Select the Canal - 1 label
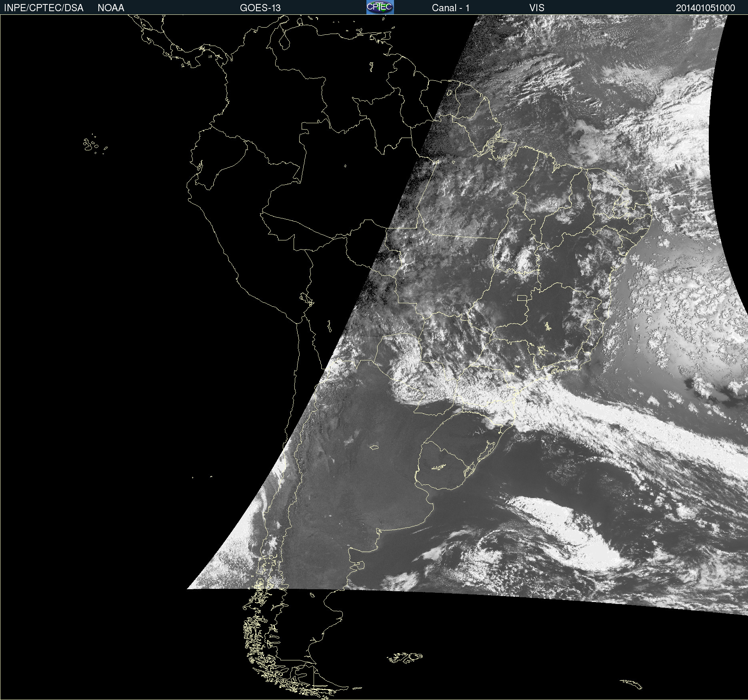748x700 pixels. 451,8
